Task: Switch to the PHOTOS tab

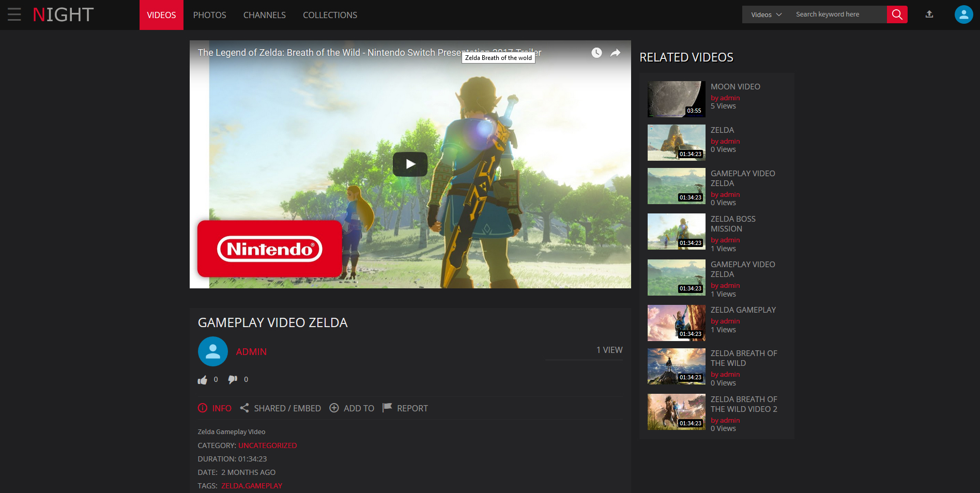Action: click(x=209, y=15)
